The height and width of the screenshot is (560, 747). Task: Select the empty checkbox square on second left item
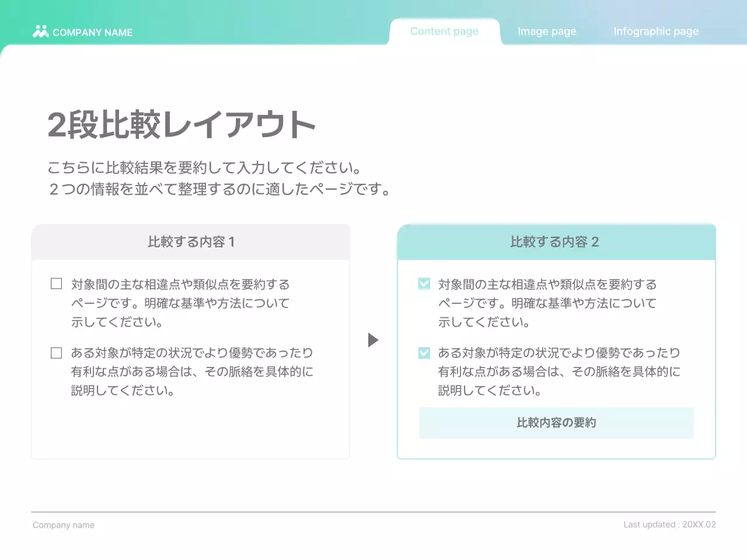(x=56, y=352)
